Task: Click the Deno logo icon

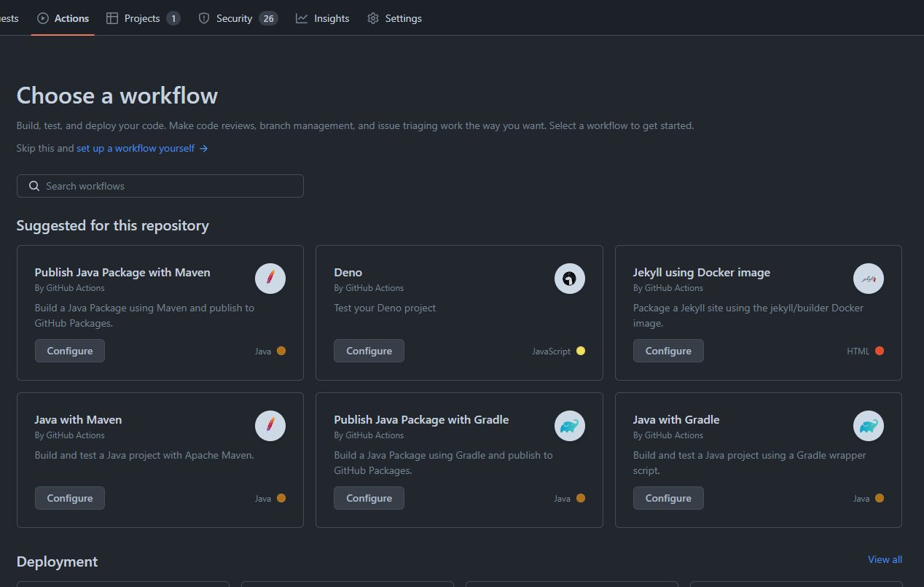Action: tap(570, 279)
